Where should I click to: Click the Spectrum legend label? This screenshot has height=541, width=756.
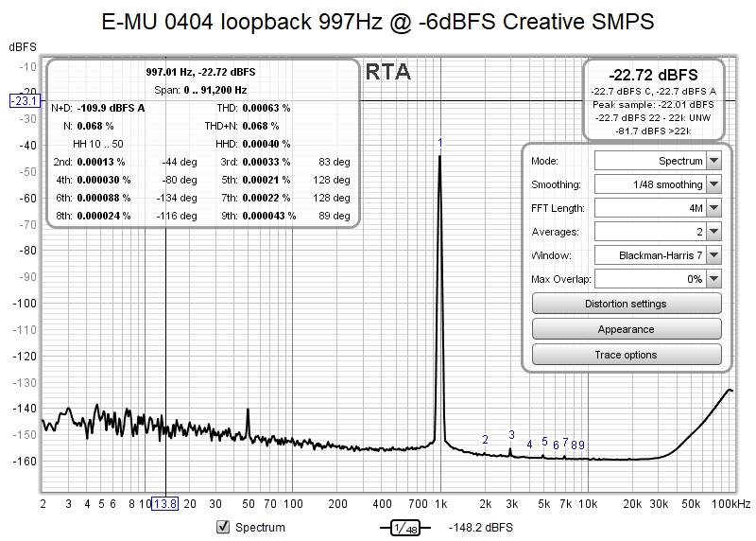point(260,528)
